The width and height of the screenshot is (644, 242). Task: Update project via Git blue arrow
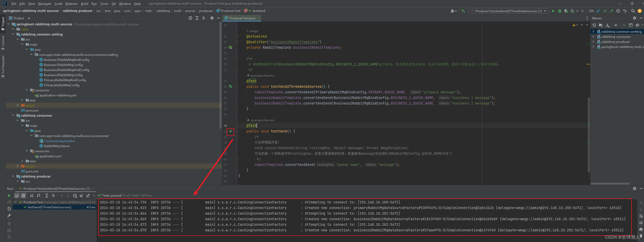point(598,11)
